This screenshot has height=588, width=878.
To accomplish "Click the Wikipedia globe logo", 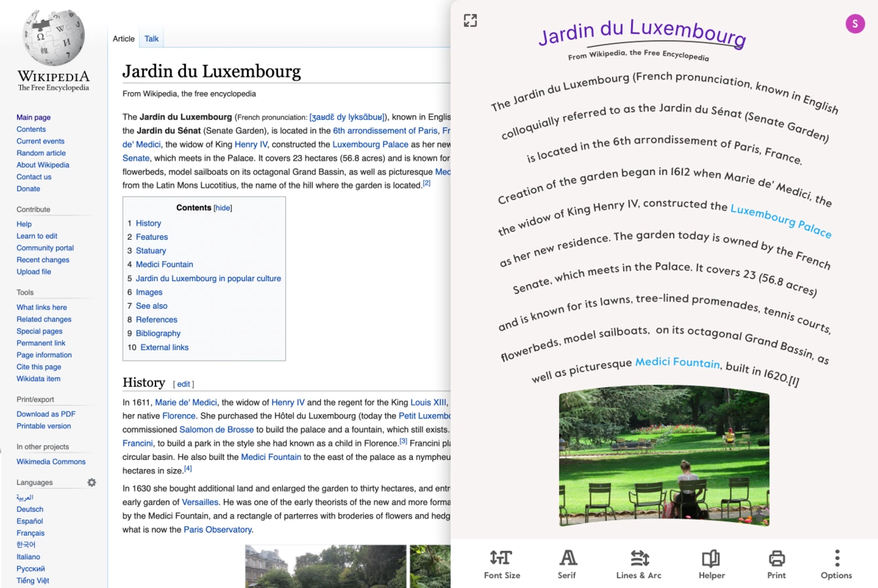I will click(x=54, y=38).
